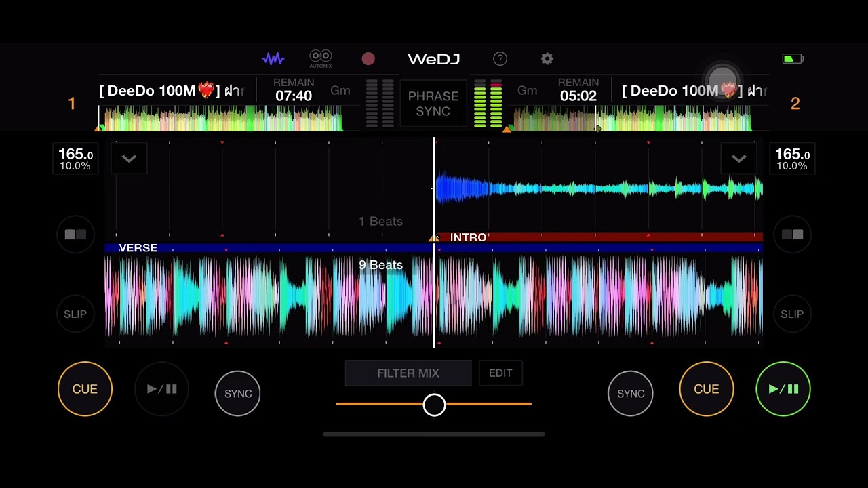The height and width of the screenshot is (488, 868).
Task: Tap the upper deck's large scrolling waveform
Action: click(x=434, y=188)
